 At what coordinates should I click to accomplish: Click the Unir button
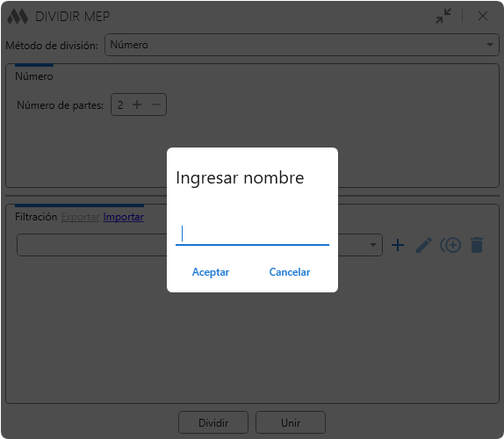pyautogui.click(x=291, y=422)
